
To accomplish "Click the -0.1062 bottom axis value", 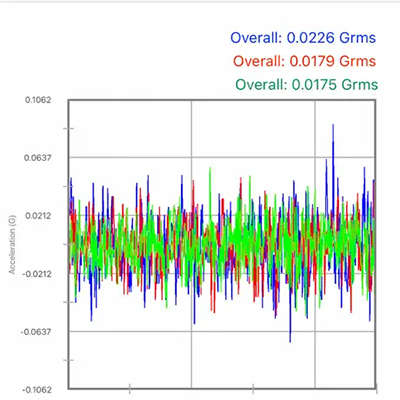I will coord(37,390).
